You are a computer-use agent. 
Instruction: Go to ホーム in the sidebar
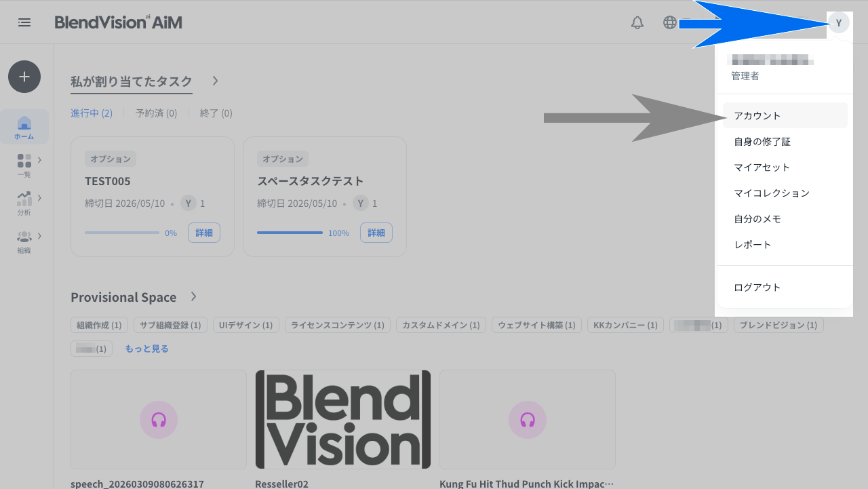click(24, 127)
